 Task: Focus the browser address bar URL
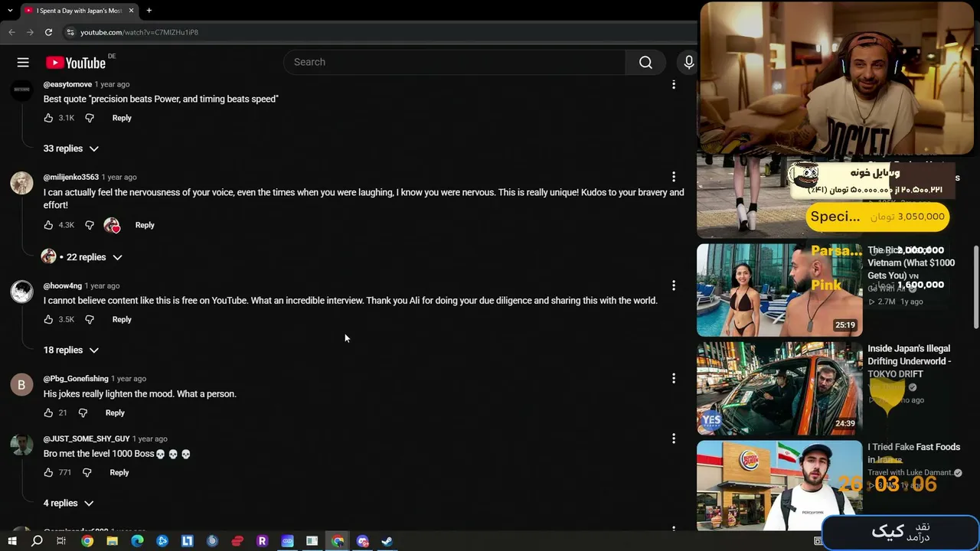pyautogui.click(x=139, y=32)
